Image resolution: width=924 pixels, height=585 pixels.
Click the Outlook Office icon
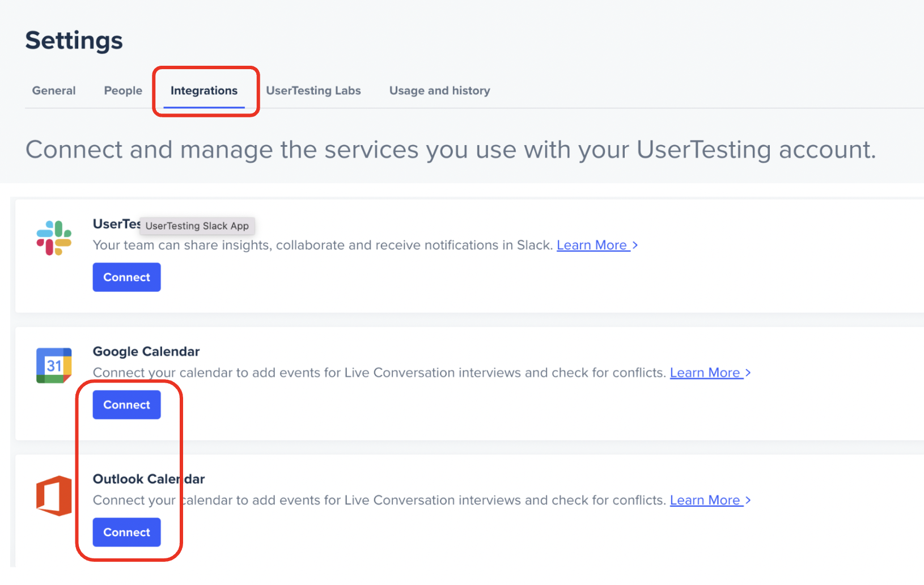pos(54,495)
